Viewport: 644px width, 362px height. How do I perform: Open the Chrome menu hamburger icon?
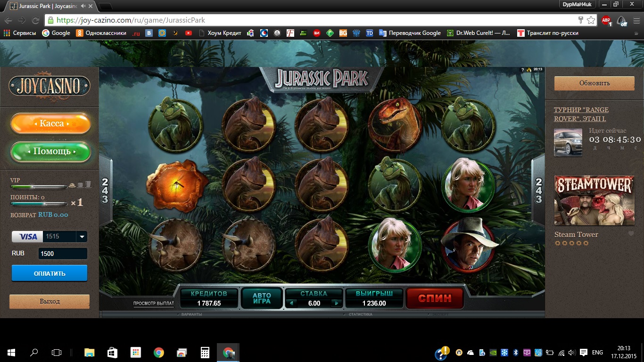636,20
